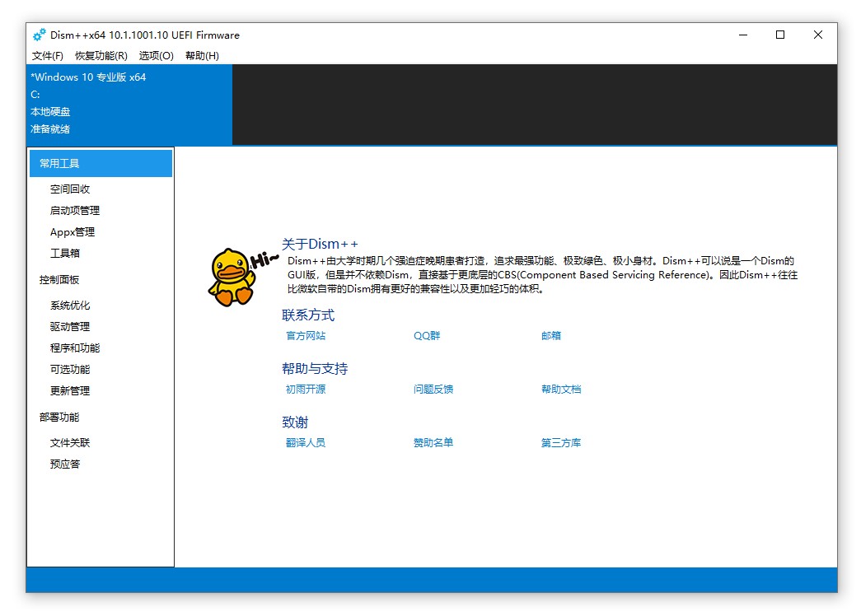
Task: View the 翻译人员 credits link
Action: (x=306, y=442)
